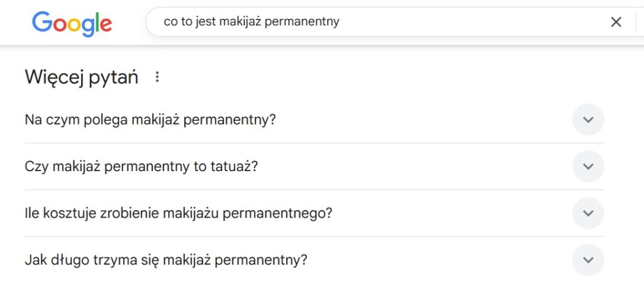Expand Czy makijaż permanentny to tatuaż?
Screen dimensions: 644x283
click(x=314, y=167)
